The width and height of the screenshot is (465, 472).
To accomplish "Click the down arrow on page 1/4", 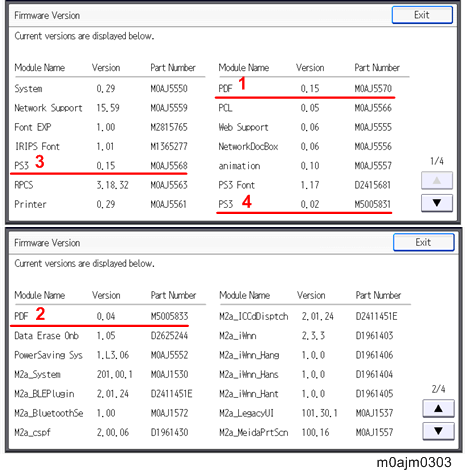I will (x=437, y=203).
